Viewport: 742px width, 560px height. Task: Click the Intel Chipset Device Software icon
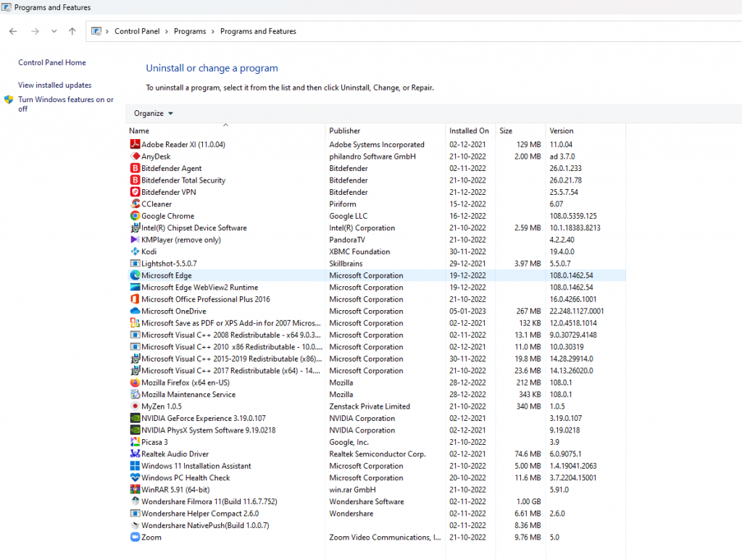click(x=135, y=227)
